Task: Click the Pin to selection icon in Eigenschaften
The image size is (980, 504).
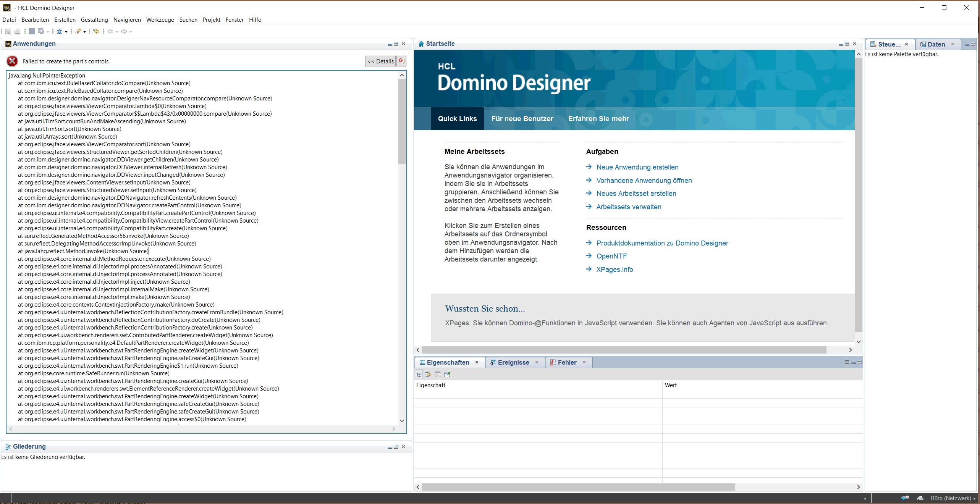Action: (x=447, y=375)
